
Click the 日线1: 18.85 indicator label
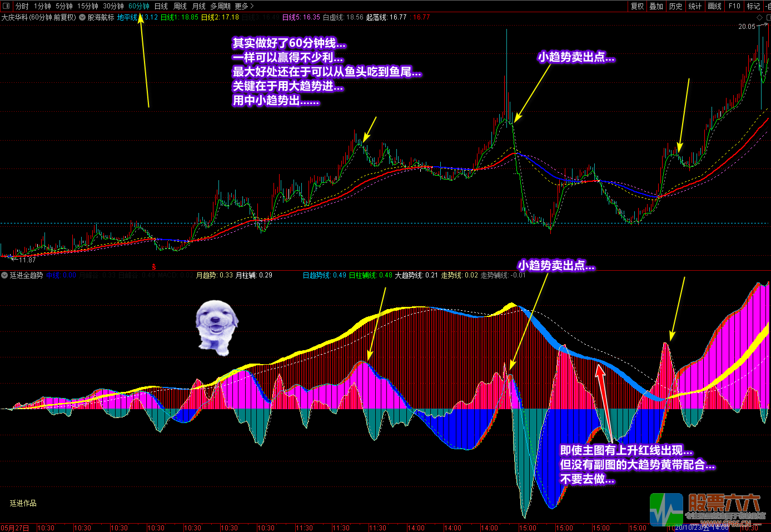click(x=179, y=17)
